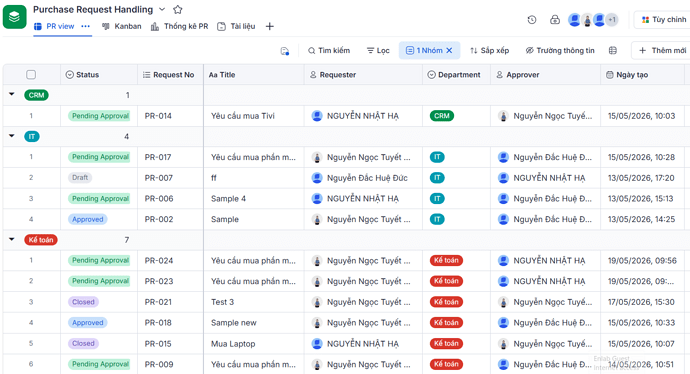Image resolution: width=690 pixels, height=374 pixels.
Task: Click requester avatar in PR-015 row
Action: tap(316, 344)
